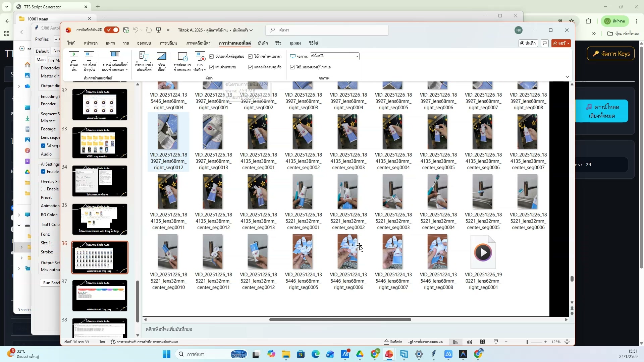Image resolution: width=644 pixels, height=362 pixels.
Task: Uncheck the เล่นคำบรรยาย (Play Narrations) checkbox
Action: pyautogui.click(x=212, y=67)
